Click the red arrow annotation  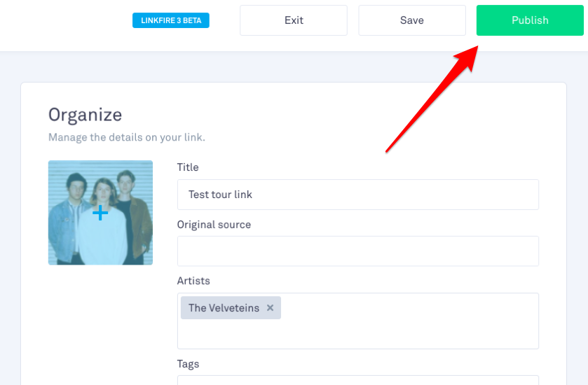coord(432,99)
